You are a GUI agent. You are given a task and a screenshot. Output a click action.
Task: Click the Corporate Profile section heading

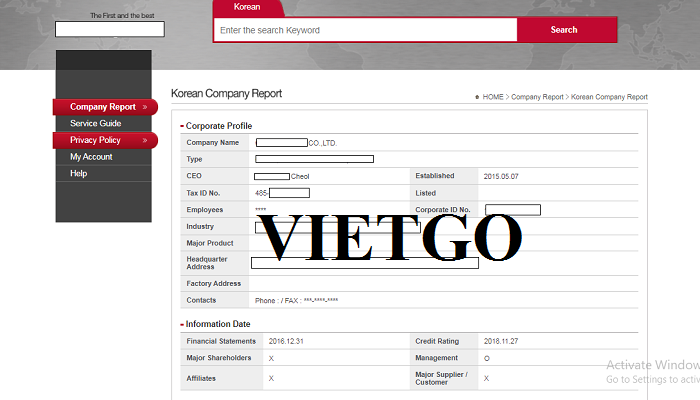tap(219, 126)
